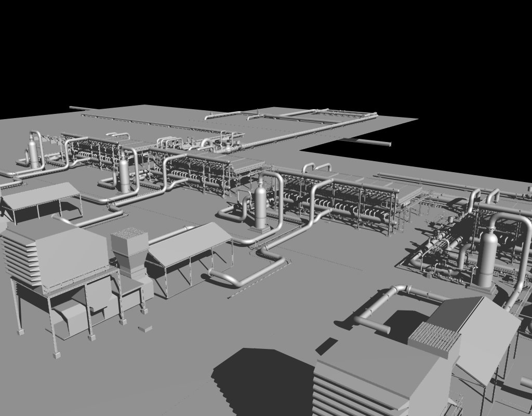Select the open-sided shelter roof at upper left
This screenshot has height=416, width=532.
click(x=42, y=194)
